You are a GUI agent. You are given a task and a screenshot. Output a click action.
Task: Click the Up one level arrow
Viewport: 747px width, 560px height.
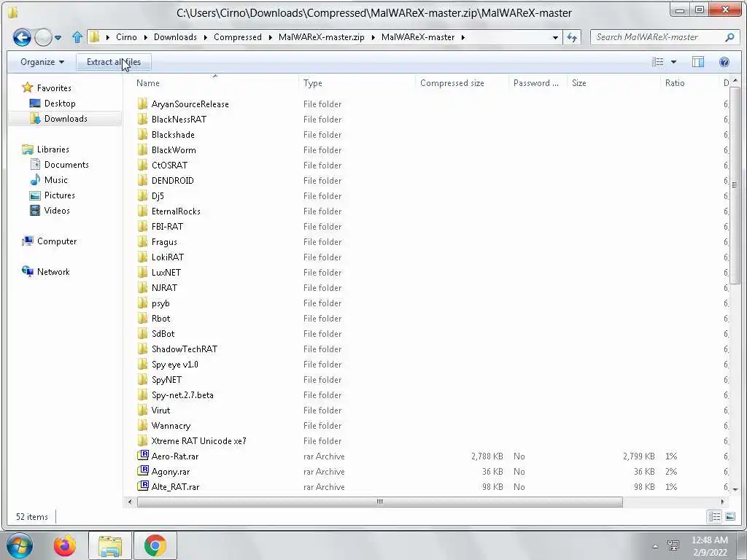pos(77,37)
